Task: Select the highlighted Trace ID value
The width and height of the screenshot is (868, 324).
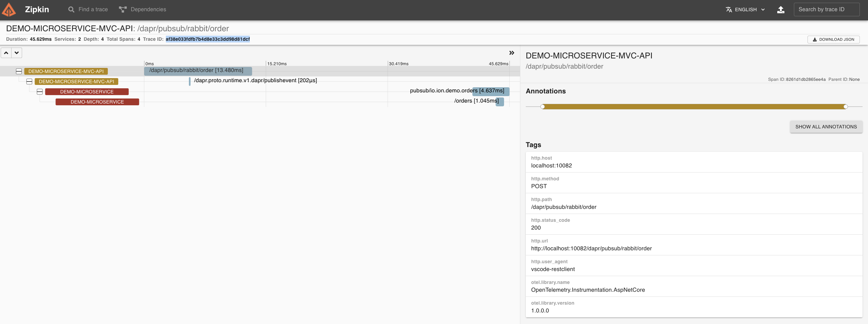Action: (x=207, y=39)
